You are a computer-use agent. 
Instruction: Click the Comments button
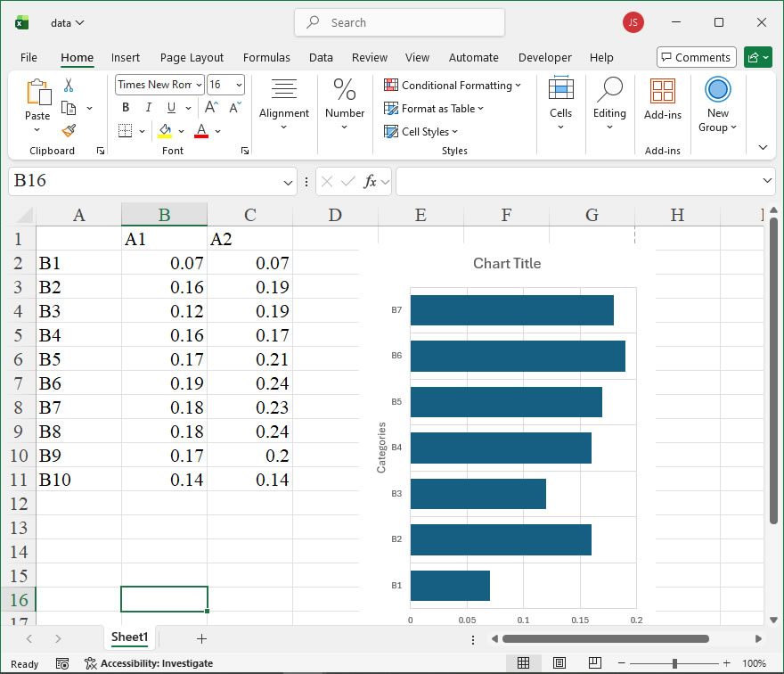tap(696, 57)
